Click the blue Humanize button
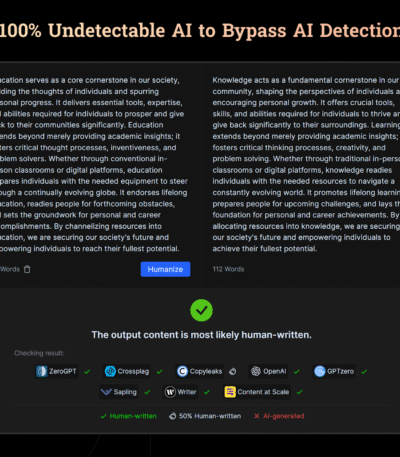The height and width of the screenshot is (457, 400). (x=165, y=269)
